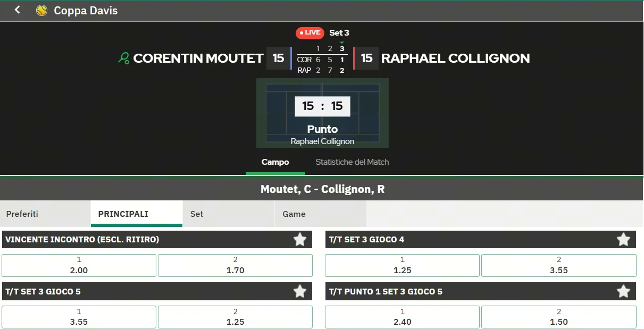The height and width of the screenshot is (329, 644).
Task: Click the back arrow icon
Action: point(18,10)
